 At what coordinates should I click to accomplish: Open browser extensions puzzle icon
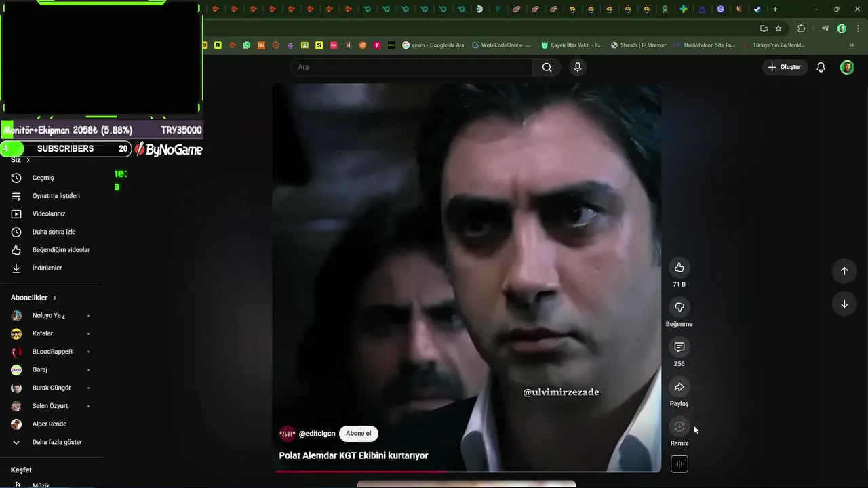point(801,28)
